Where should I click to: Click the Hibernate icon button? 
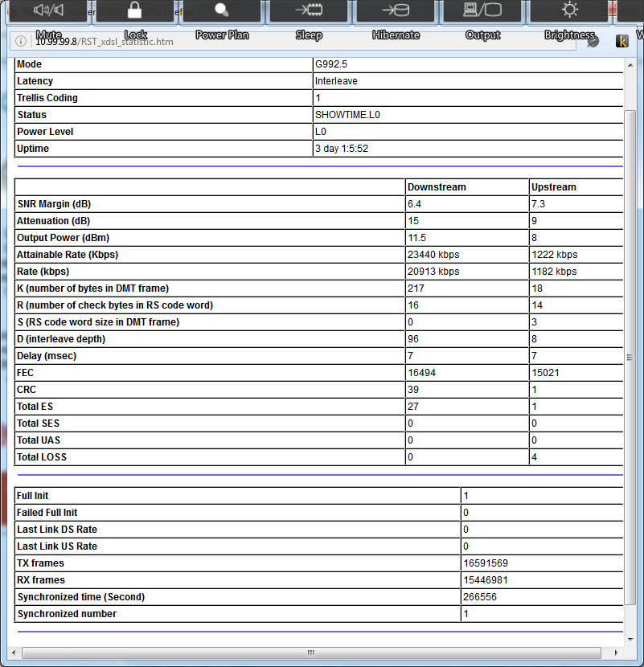396,10
